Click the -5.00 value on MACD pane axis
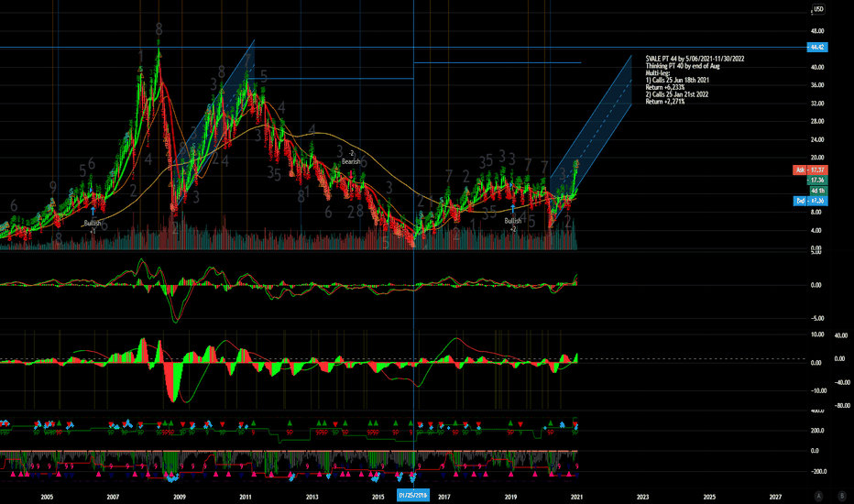Screen dimensions: 854x504 (x=816, y=318)
